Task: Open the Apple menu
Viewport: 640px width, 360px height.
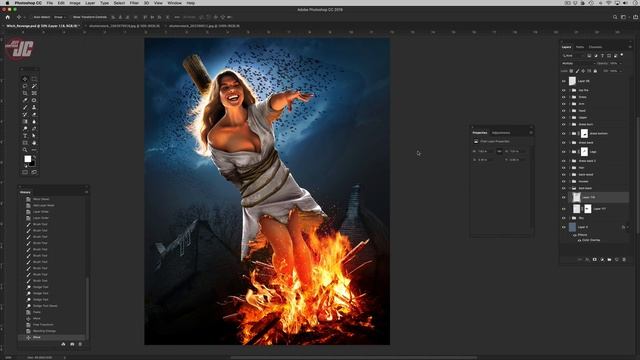Action: click(x=7, y=3)
